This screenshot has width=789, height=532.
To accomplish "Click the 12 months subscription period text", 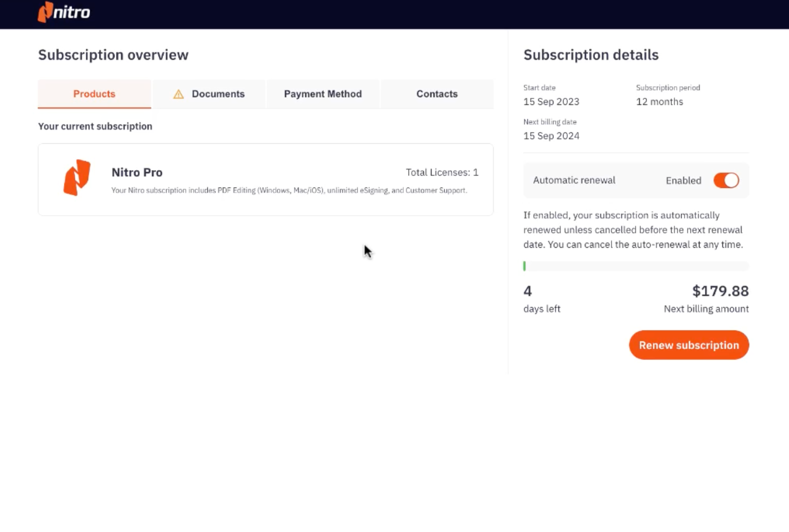I will (x=659, y=102).
